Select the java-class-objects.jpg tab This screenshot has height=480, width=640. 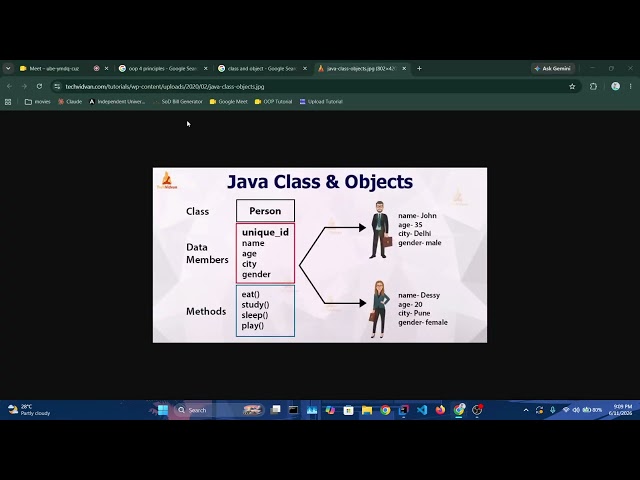(x=361, y=69)
